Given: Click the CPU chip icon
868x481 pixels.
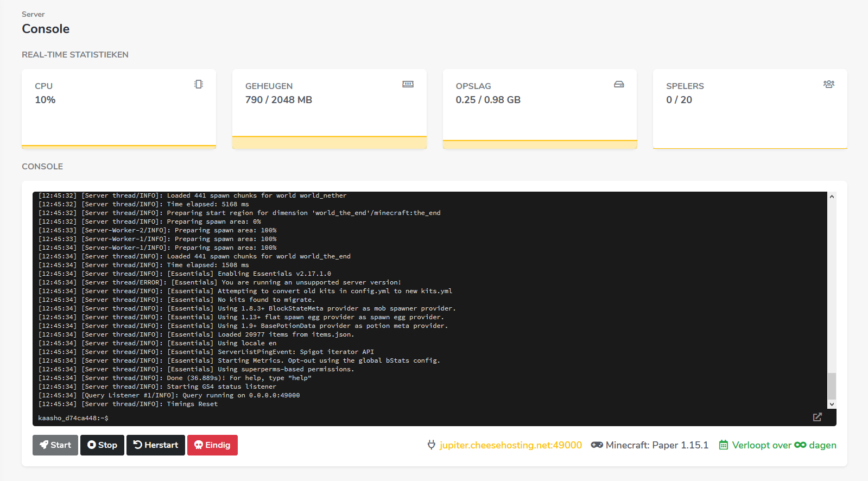Looking at the screenshot, I should tap(199, 84).
